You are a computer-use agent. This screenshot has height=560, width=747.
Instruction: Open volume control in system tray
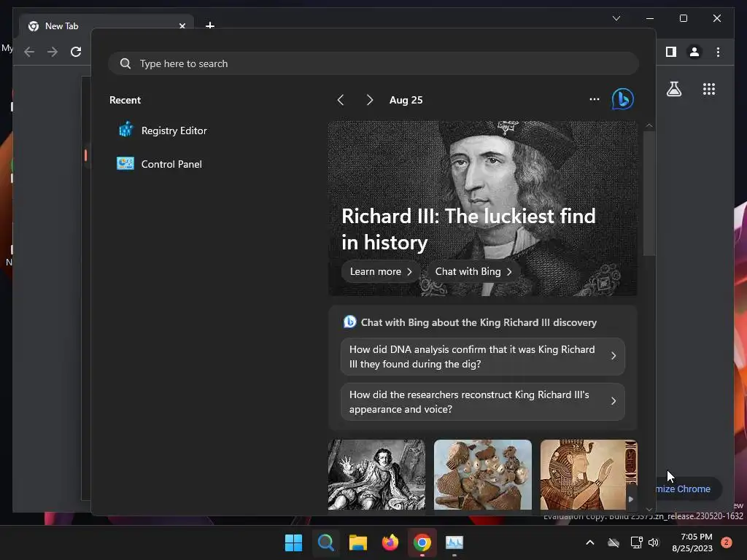[654, 542]
